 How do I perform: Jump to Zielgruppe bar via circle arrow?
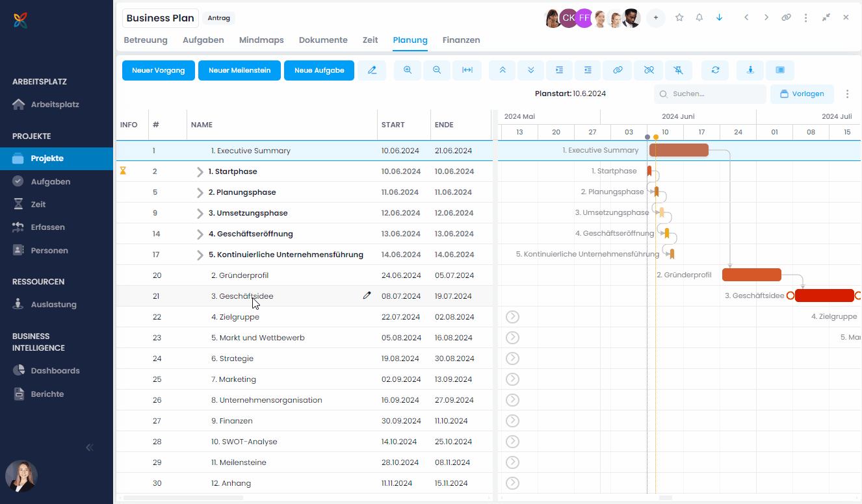coord(513,317)
